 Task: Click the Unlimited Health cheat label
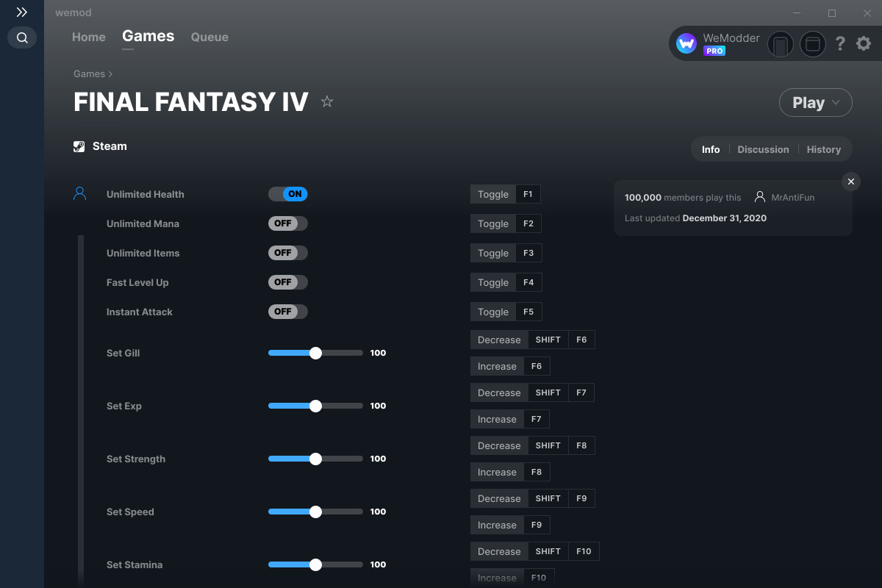tap(146, 194)
